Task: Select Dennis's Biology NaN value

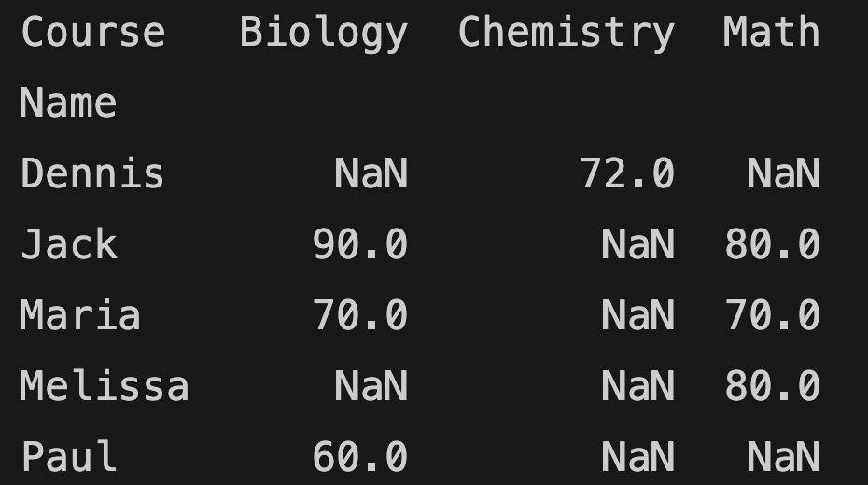Action: (x=371, y=173)
